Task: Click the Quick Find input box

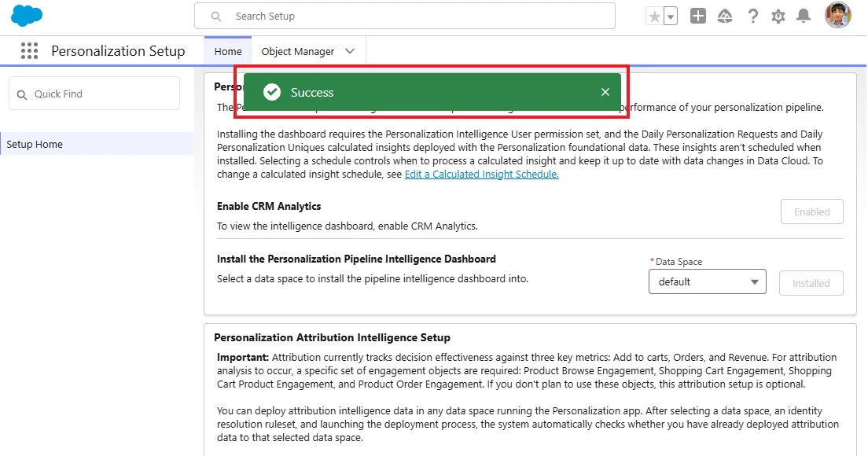Action: point(94,94)
